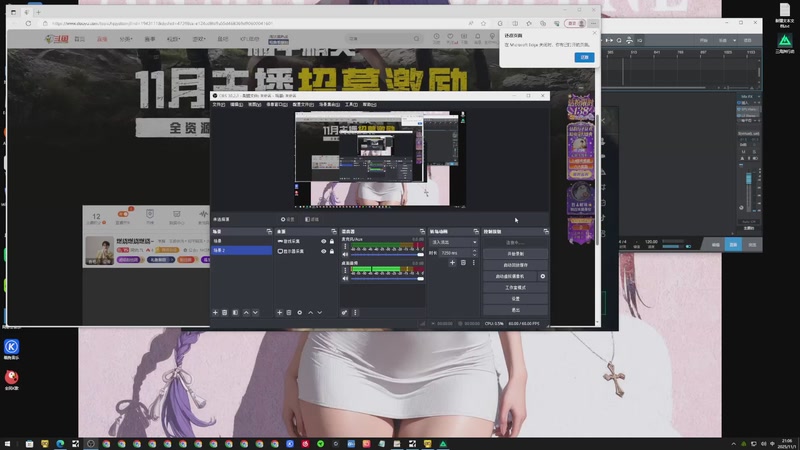Open the 工具 menu in OBS
The height and width of the screenshot is (450, 800).
[x=351, y=105]
